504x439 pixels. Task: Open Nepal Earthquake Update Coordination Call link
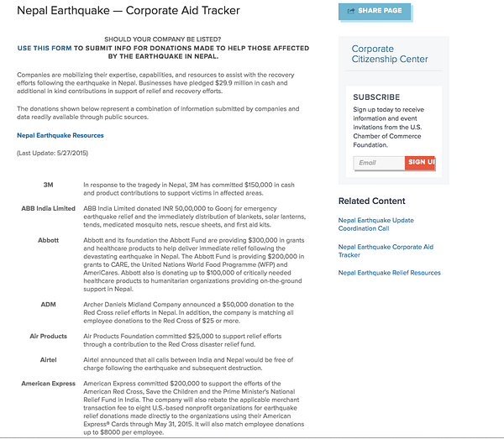tap(376, 224)
